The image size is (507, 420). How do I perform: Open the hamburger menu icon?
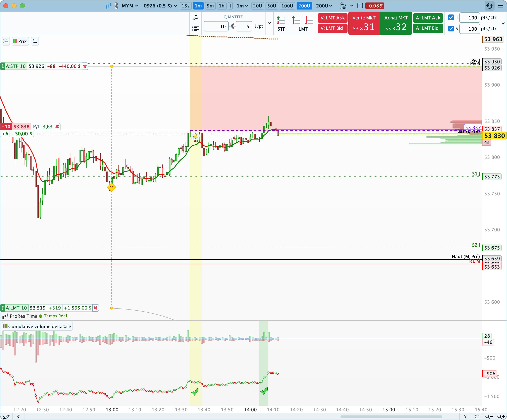tap(500, 6)
